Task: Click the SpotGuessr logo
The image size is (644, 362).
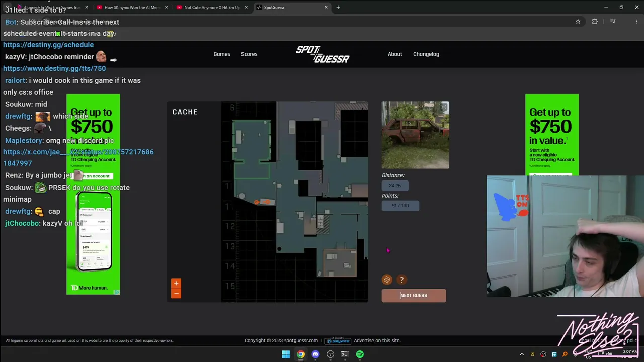Action: pyautogui.click(x=323, y=54)
